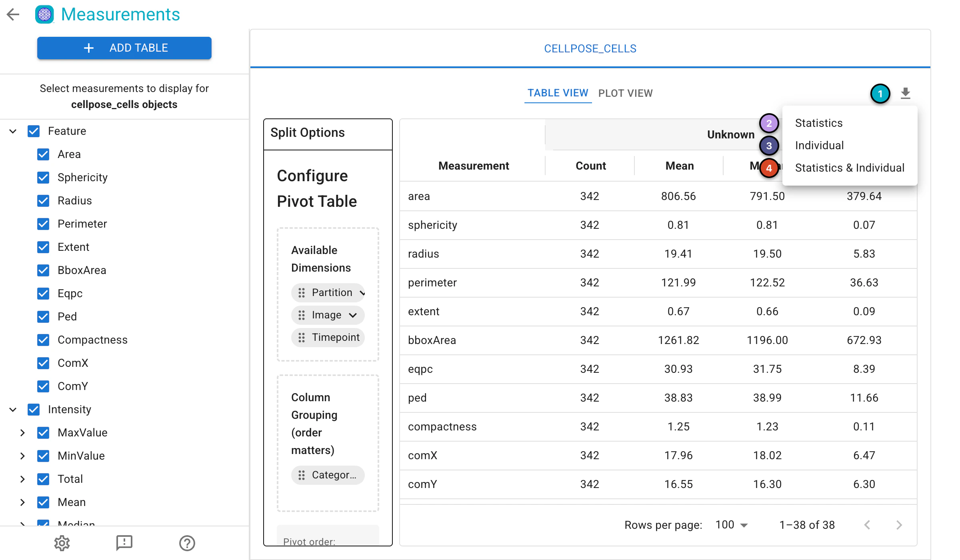Select the CELLPOSE_CELLS table tab

(590, 48)
